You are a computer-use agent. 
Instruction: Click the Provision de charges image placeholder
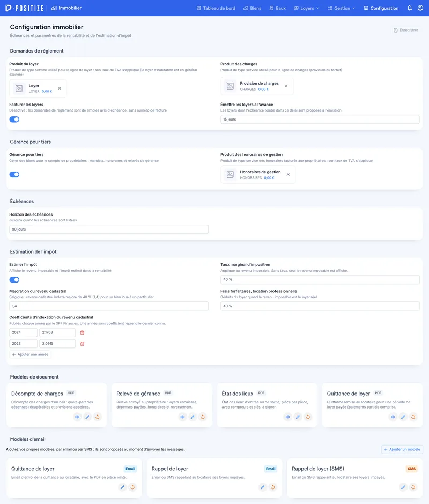tap(230, 86)
